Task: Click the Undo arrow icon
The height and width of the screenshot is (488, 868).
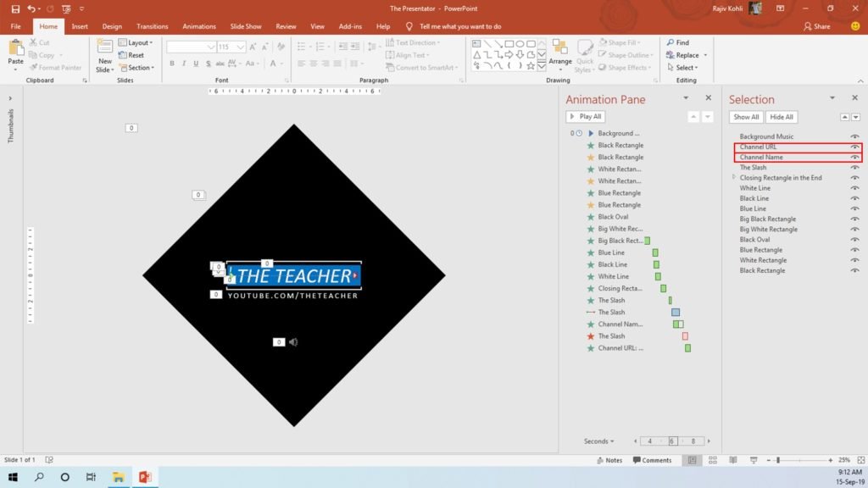Action: point(31,8)
